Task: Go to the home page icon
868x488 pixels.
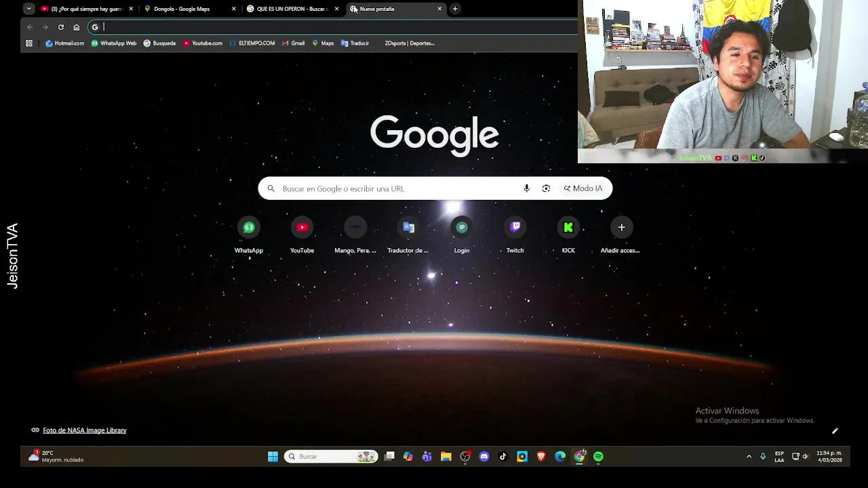Action: tap(77, 27)
